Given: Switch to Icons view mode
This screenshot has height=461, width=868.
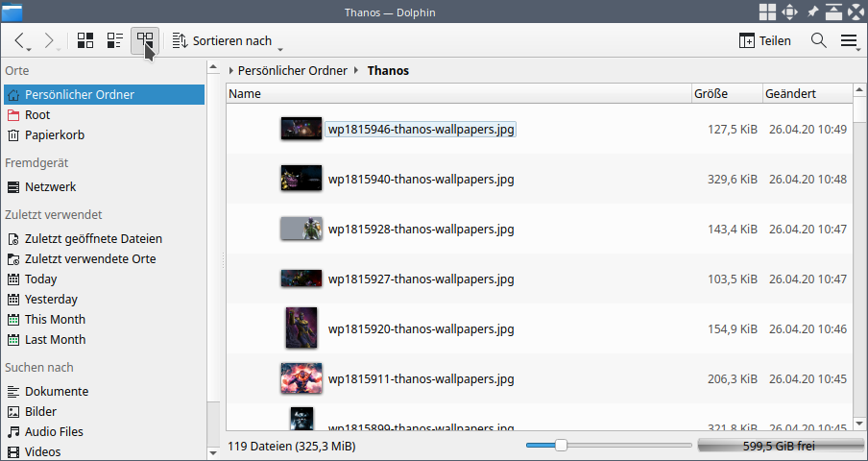Looking at the screenshot, I should [x=85, y=40].
